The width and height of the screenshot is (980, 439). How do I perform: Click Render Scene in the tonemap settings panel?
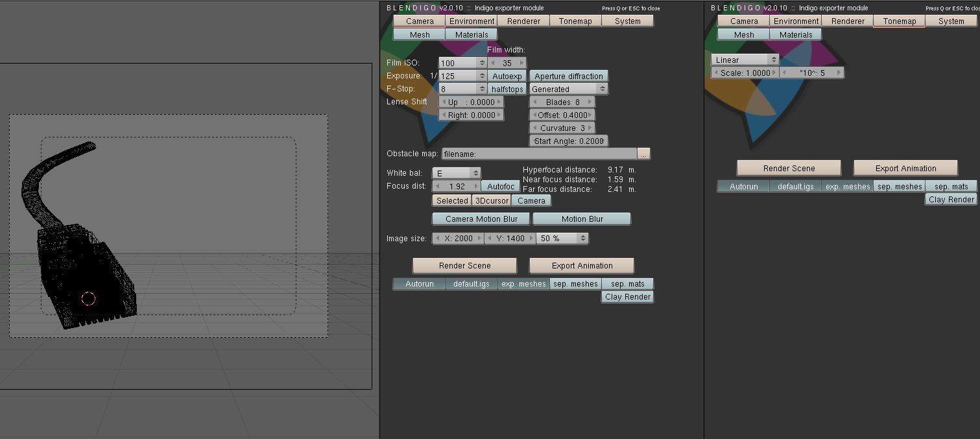(789, 168)
